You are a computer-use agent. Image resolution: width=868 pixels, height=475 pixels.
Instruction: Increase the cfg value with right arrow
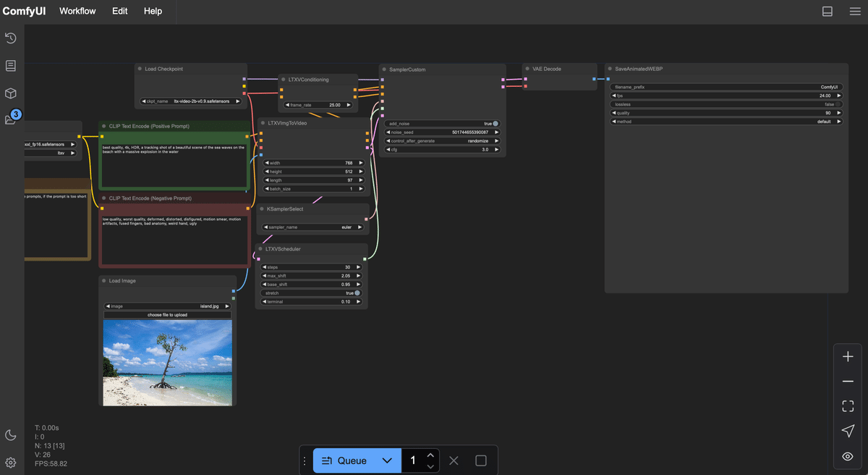coord(497,149)
